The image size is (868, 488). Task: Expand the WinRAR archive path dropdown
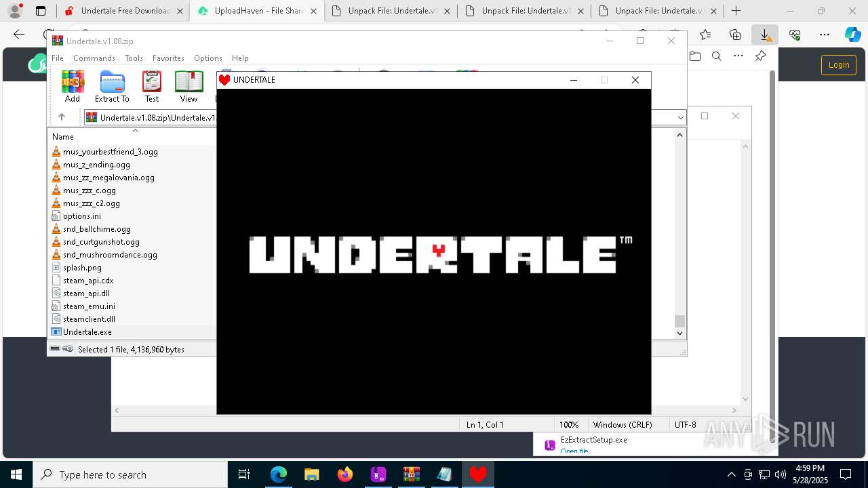pos(681,117)
